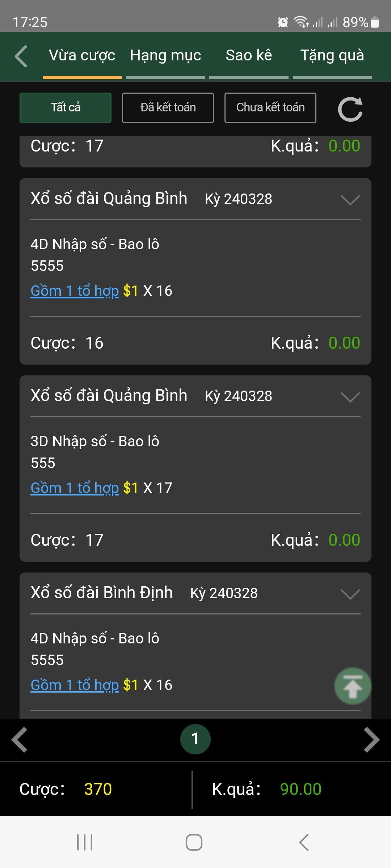Image resolution: width=391 pixels, height=868 pixels.
Task: Tap the green scroll-to-top arrow button
Action: 353,686
